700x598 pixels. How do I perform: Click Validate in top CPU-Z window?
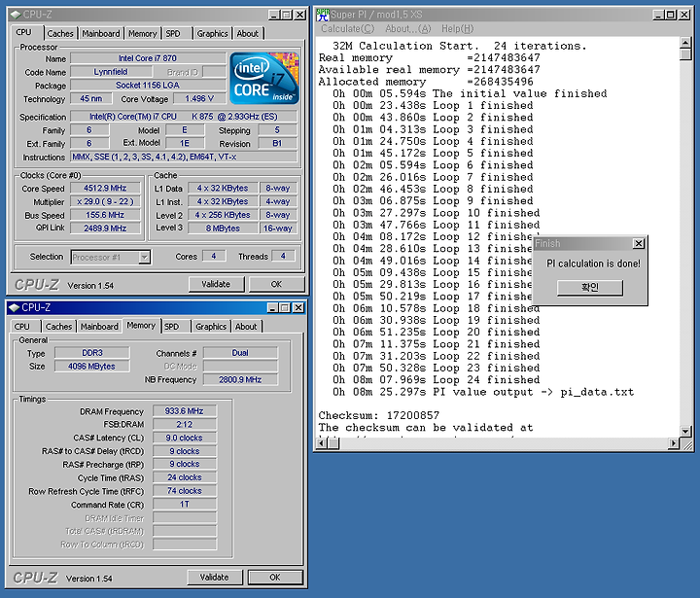click(x=216, y=284)
